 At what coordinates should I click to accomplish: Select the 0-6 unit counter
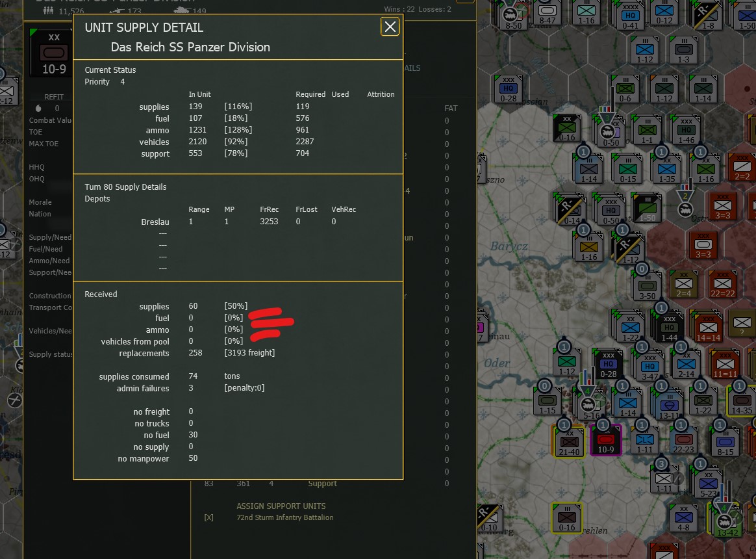(625, 90)
